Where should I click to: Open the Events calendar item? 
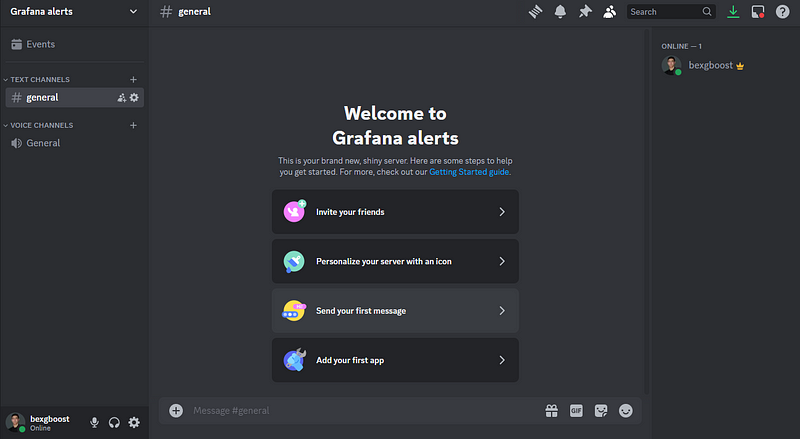[74, 44]
